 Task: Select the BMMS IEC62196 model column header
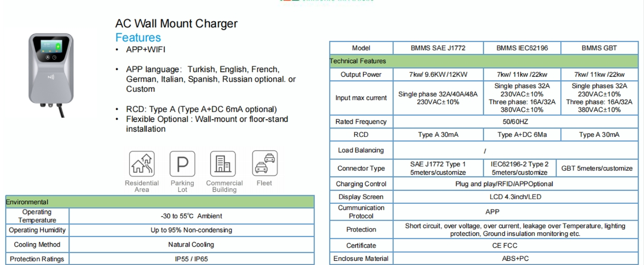pyautogui.click(x=521, y=48)
